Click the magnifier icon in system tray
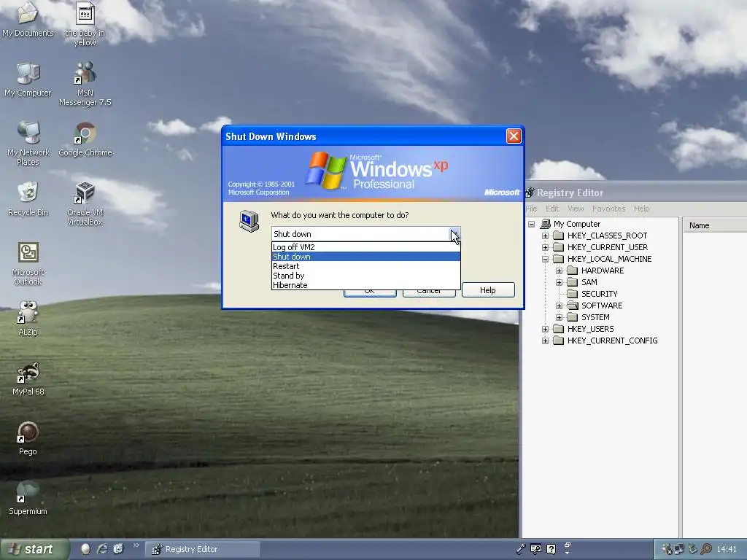Viewport: 747px width, 560px height. (x=706, y=549)
